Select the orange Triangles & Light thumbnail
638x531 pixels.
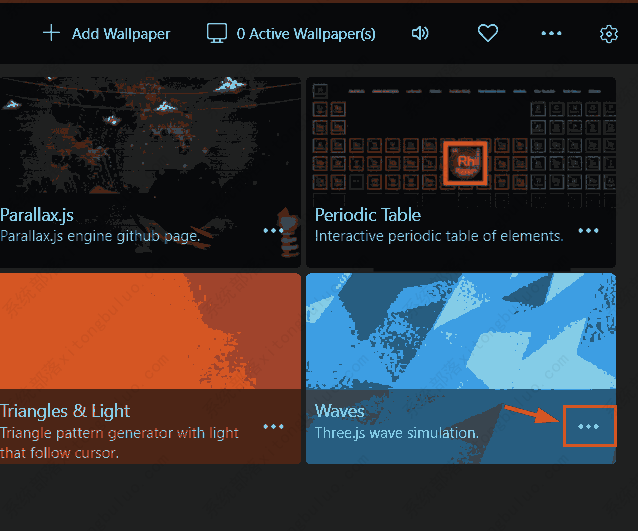150,330
